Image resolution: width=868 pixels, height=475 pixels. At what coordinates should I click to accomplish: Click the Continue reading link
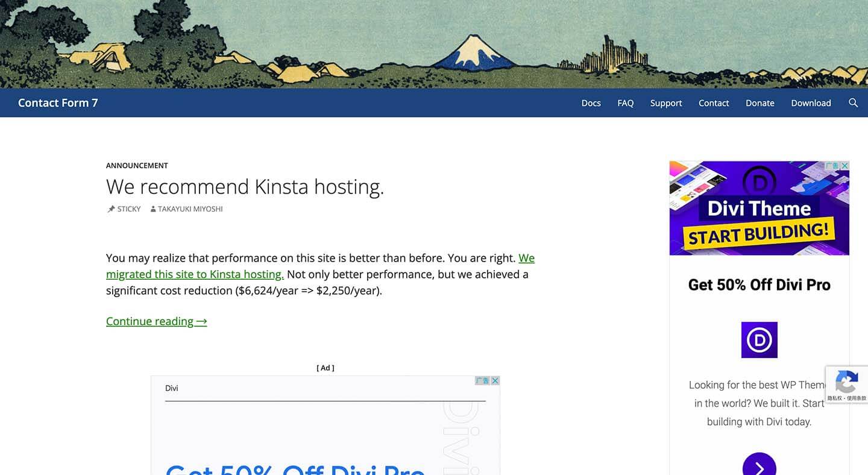coord(157,321)
